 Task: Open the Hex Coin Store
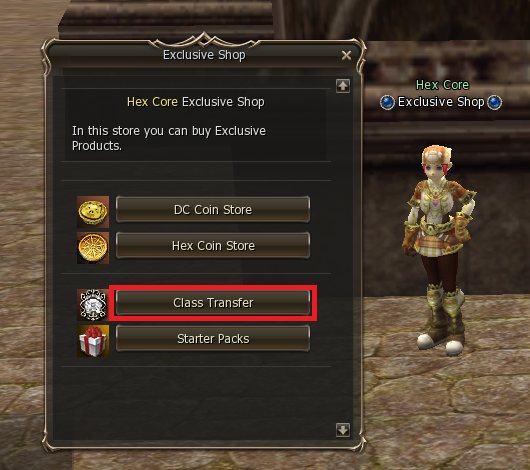(x=213, y=245)
